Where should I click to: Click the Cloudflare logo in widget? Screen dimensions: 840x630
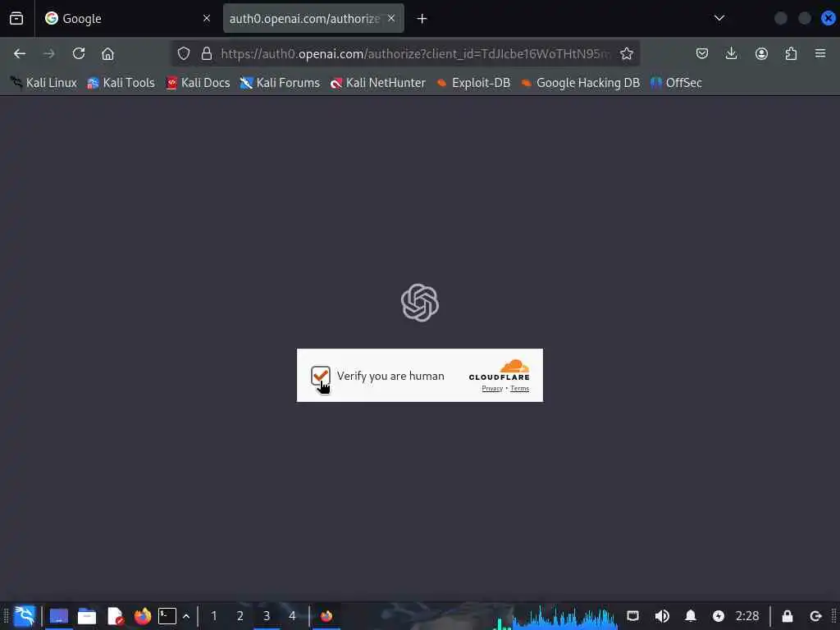pos(499,370)
